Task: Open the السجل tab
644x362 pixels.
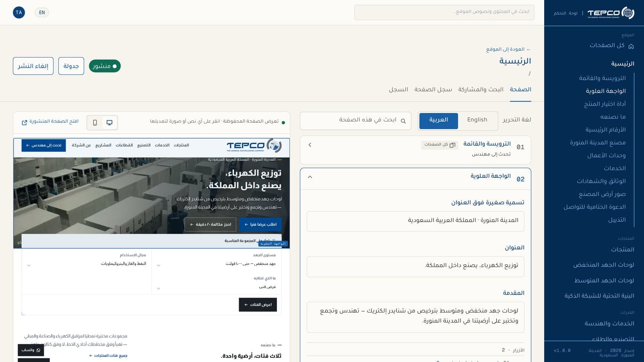Action: point(398,89)
